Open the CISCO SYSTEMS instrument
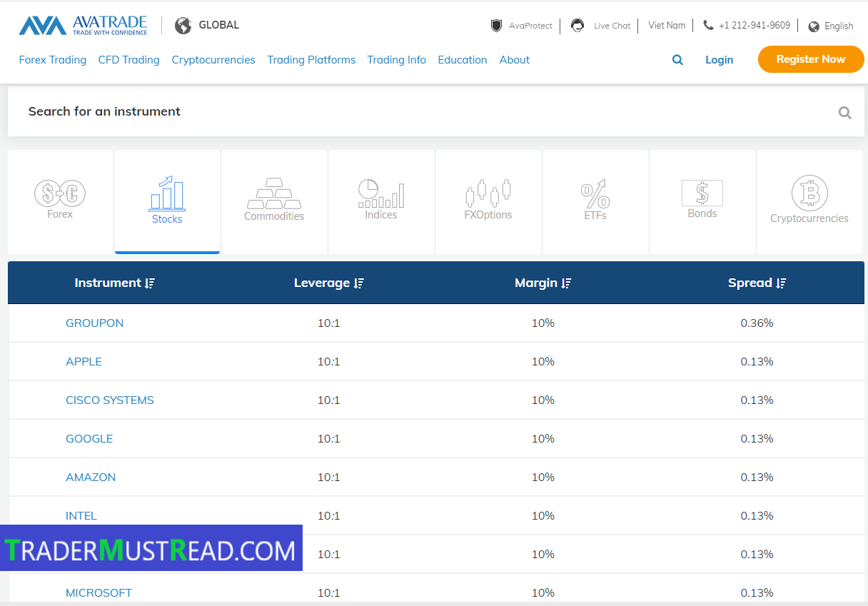Viewport: 868px width, 606px height. (x=110, y=400)
